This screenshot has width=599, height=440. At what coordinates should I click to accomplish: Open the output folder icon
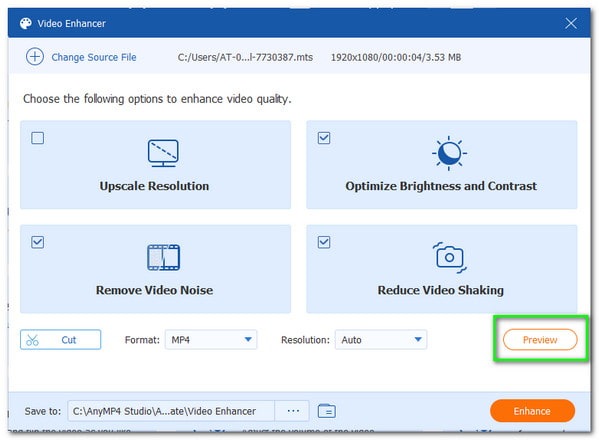(x=327, y=411)
